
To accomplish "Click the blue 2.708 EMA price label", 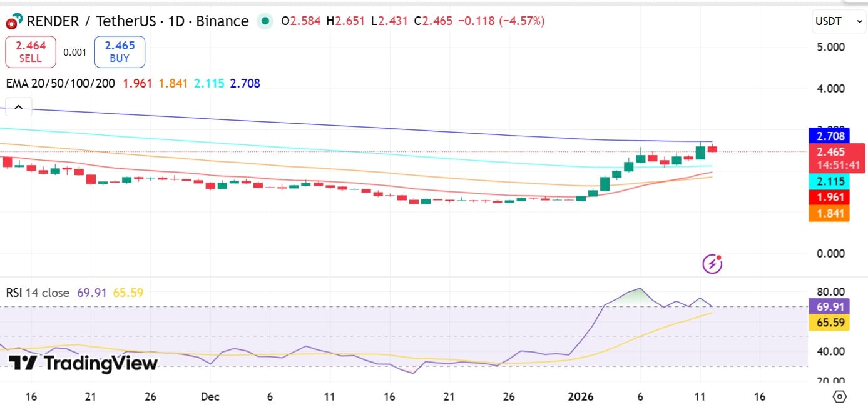I will point(829,136).
